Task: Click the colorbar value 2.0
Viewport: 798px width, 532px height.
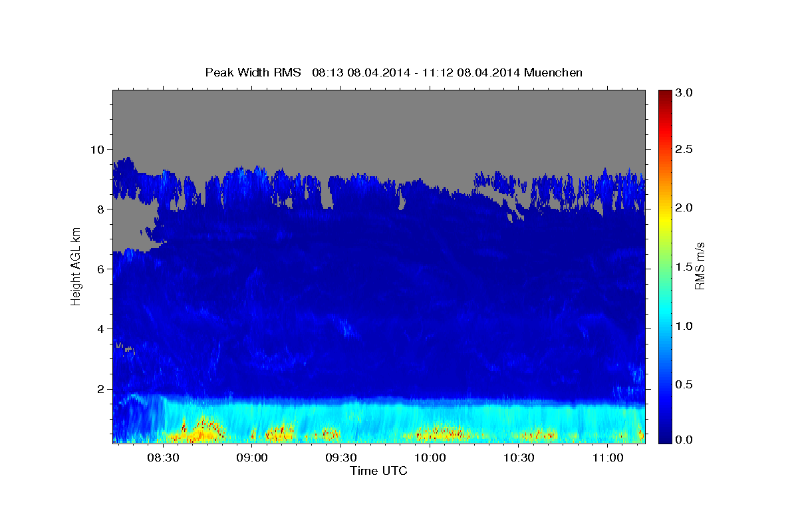Action: tap(684, 207)
